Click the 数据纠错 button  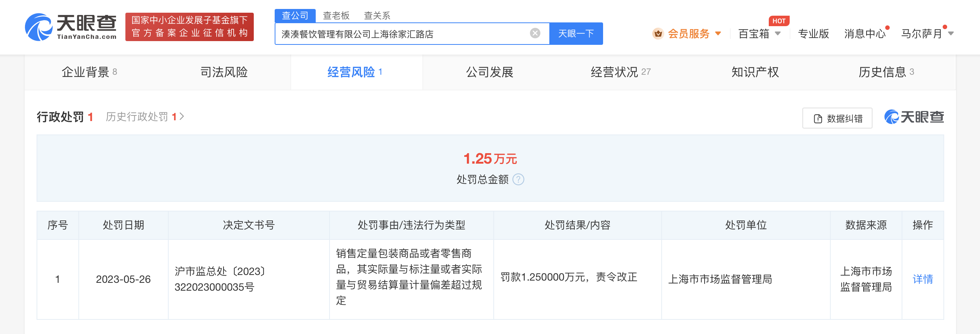tap(837, 118)
